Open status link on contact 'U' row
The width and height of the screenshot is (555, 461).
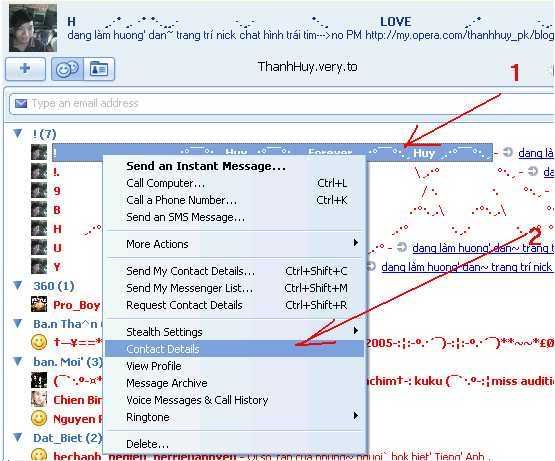tap(483, 248)
